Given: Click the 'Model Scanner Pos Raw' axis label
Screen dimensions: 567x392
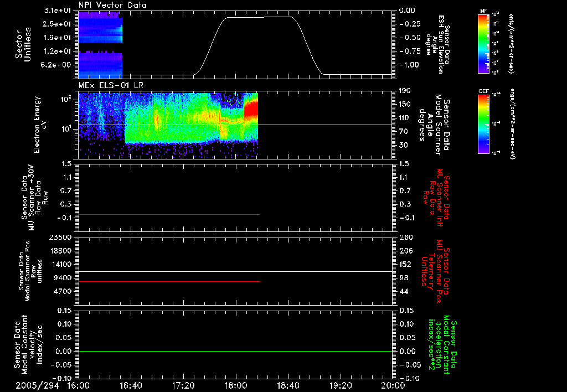Looking at the screenshot, I should [x=30, y=271].
